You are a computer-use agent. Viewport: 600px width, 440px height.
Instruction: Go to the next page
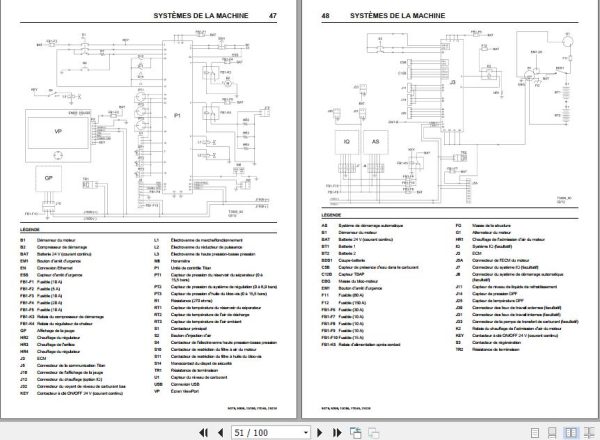coord(320,433)
